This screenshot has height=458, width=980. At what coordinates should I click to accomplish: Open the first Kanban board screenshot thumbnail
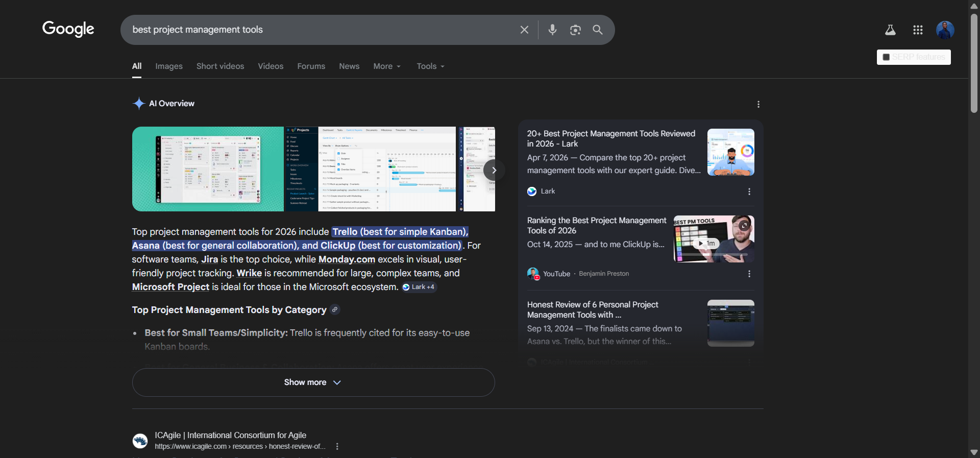tap(208, 169)
